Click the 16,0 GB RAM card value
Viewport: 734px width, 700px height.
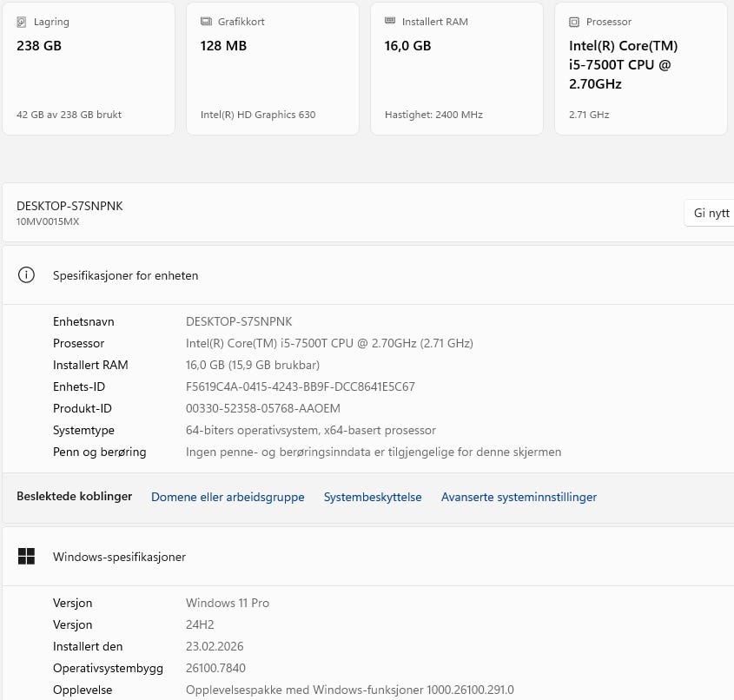point(407,46)
